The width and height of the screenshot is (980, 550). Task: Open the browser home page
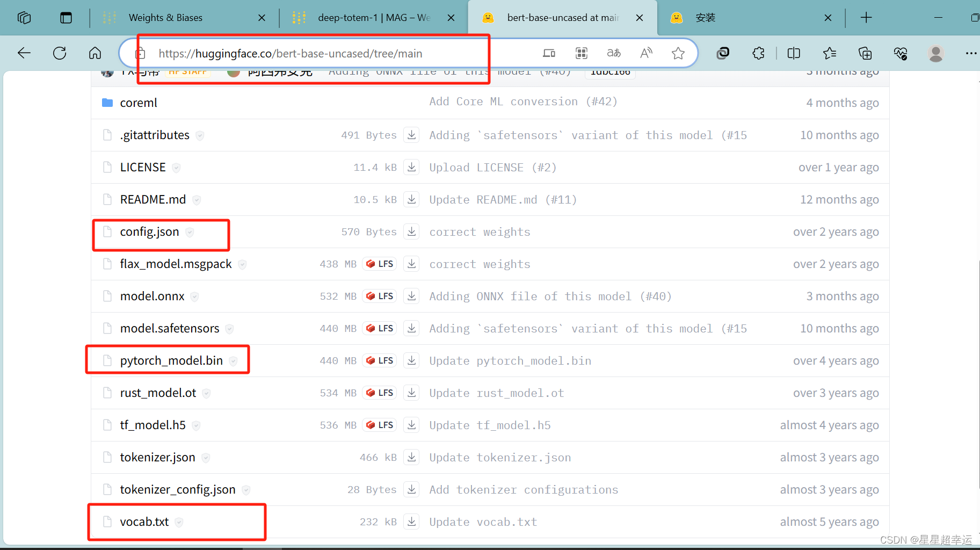pos(95,53)
